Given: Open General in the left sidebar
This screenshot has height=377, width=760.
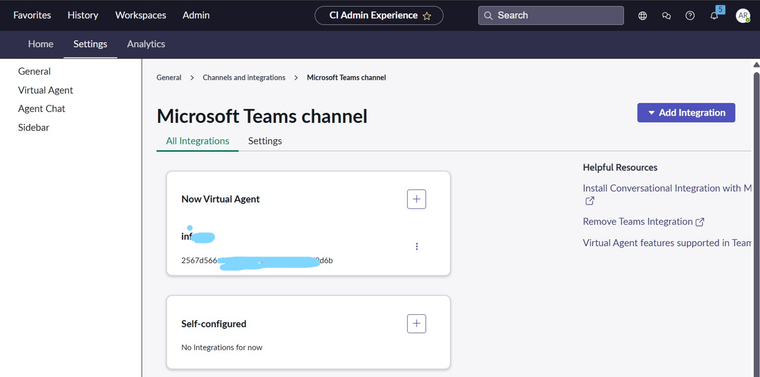Looking at the screenshot, I should [34, 71].
